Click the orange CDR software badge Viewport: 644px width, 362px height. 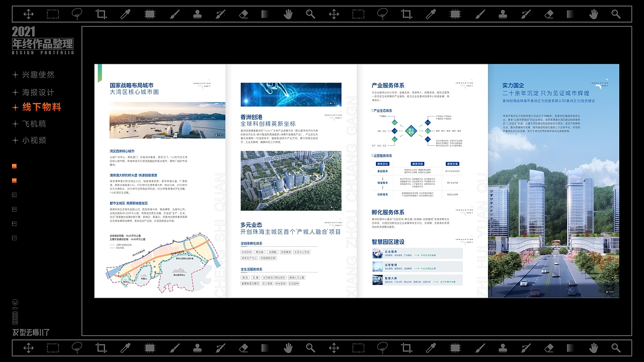tap(15, 180)
